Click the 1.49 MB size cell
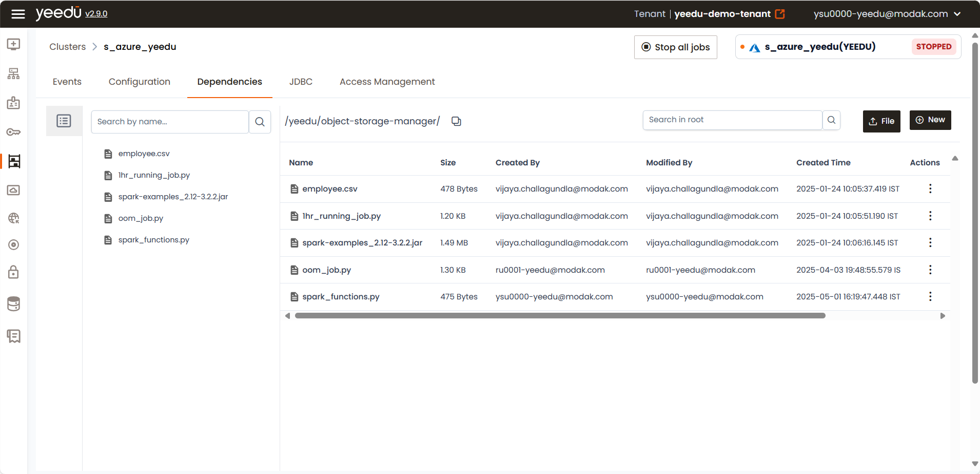Screen dimensions: 980x474 [454, 243]
